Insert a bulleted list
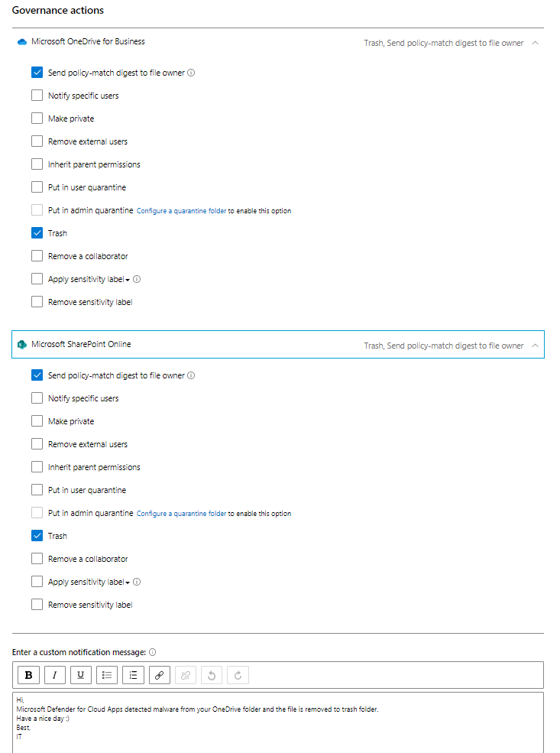560x753 pixels. [107, 675]
